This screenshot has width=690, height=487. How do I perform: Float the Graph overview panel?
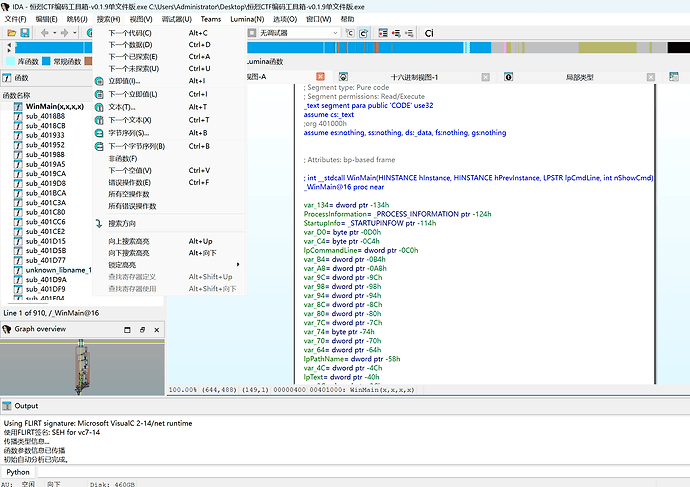(142, 330)
